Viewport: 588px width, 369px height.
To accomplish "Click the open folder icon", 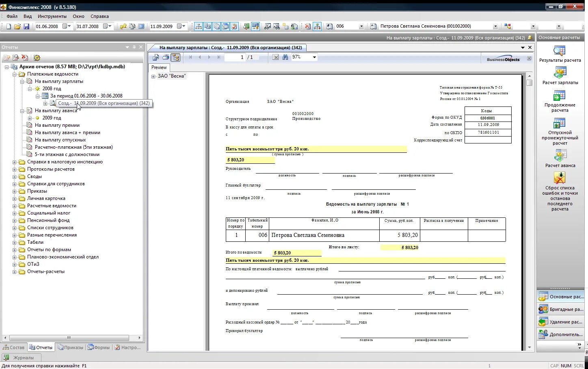I will pos(17,26).
